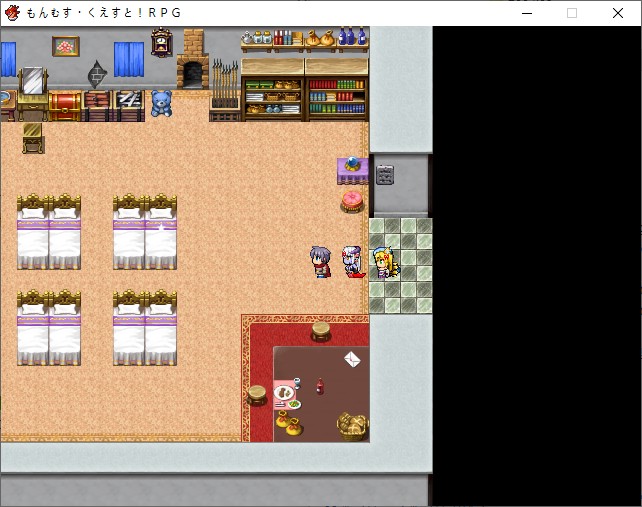Screen dimensions: 642x507
Task: Click the red wine bottle on table
Action: pyautogui.click(x=320, y=386)
